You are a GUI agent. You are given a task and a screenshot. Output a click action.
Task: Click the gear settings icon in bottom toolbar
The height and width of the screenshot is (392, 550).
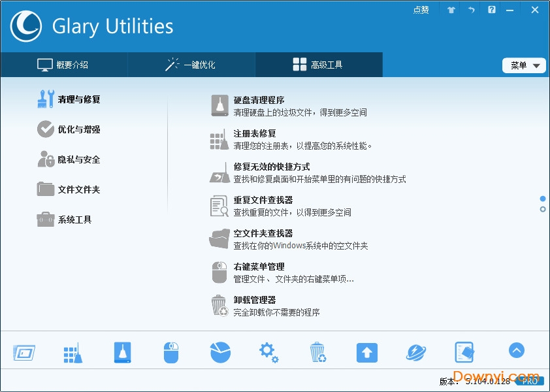(268, 351)
